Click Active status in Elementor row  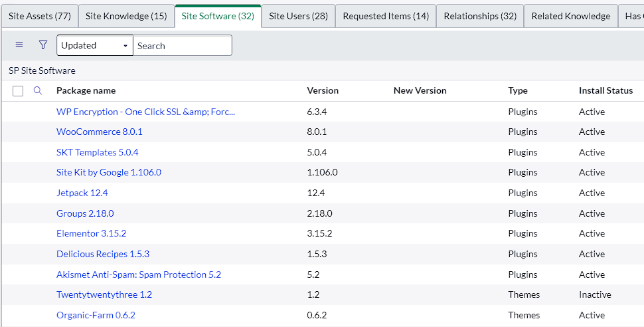(x=592, y=234)
